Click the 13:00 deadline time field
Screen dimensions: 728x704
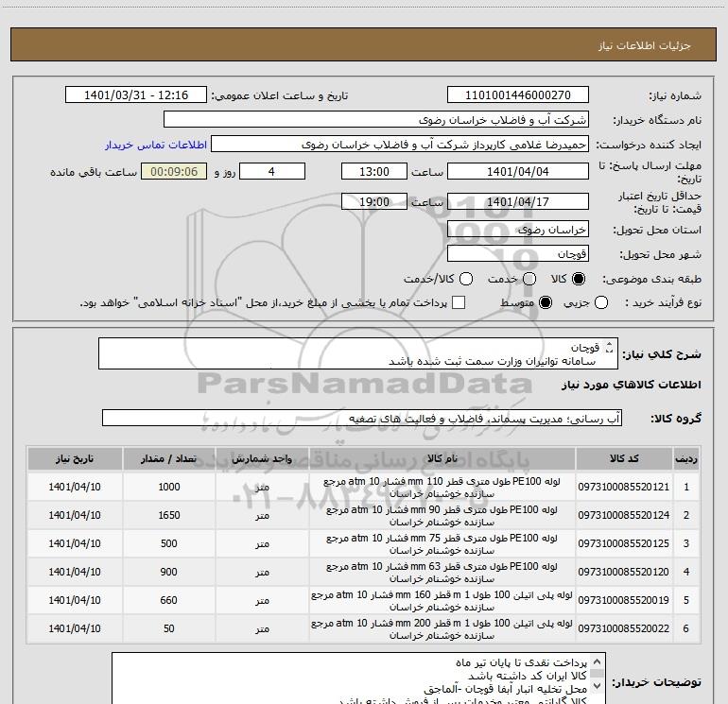click(x=374, y=171)
